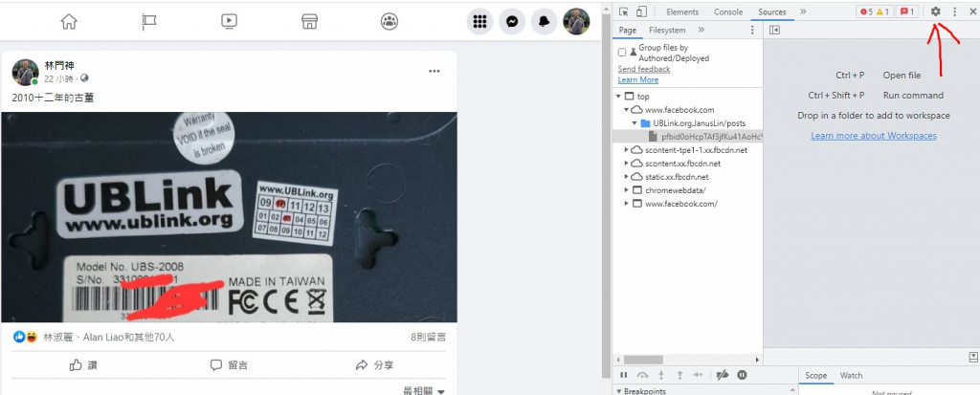The image size is (980, 395).
Task: Step out of current function
Action: pos(680,375)
